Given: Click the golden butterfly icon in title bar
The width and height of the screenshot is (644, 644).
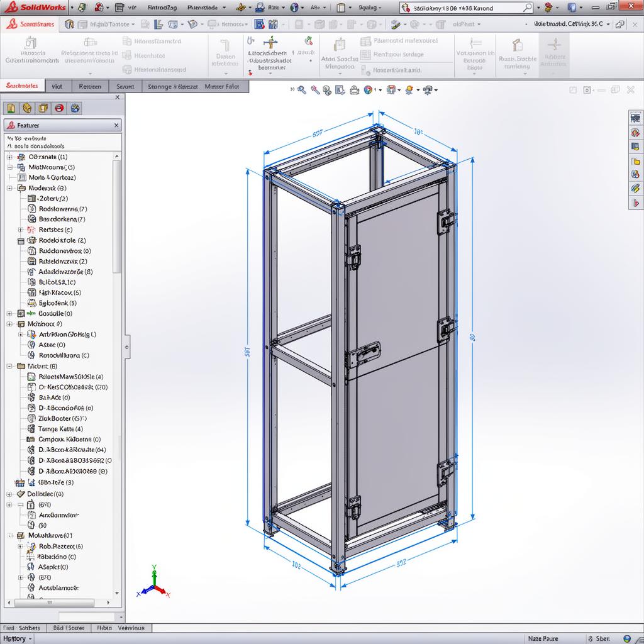Looking at the screenshot, I should click(x=241, y=8).
